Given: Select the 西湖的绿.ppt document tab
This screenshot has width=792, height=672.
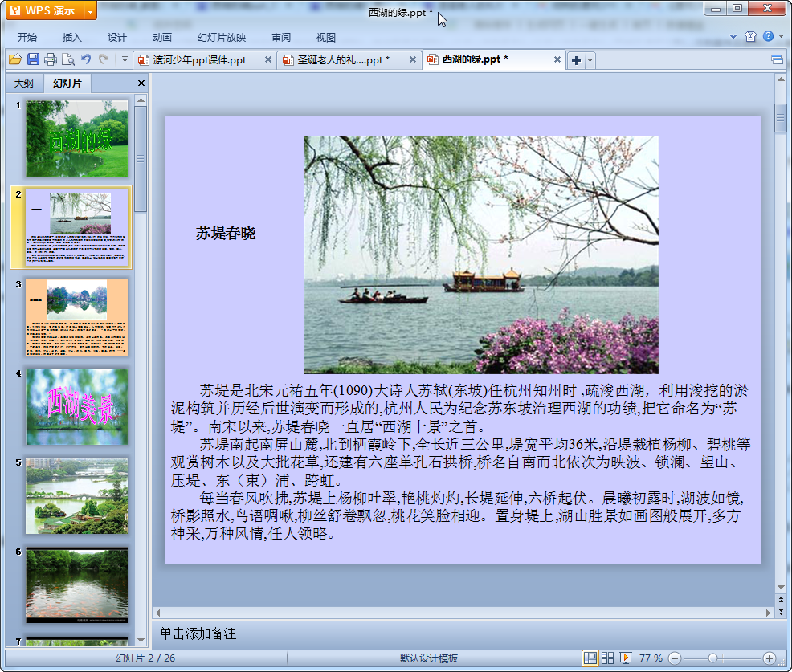Looking at the screenshot, I should point(475,59).
